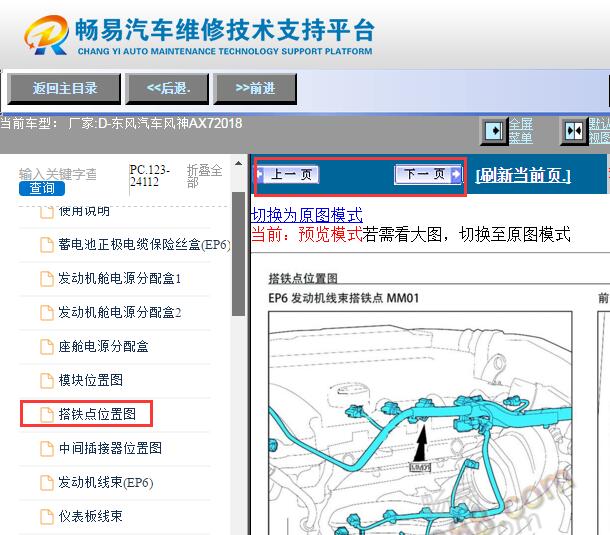The height and width of the screenshot is (535, 610).
Task: Click document icon beside 仪表板线束
Action: pos(47,517)
